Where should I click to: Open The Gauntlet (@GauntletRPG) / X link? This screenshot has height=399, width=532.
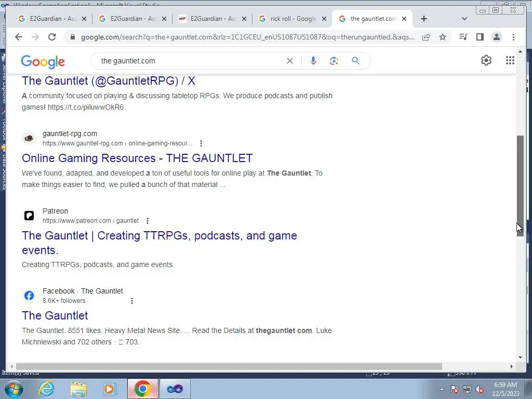click(109, 81)
